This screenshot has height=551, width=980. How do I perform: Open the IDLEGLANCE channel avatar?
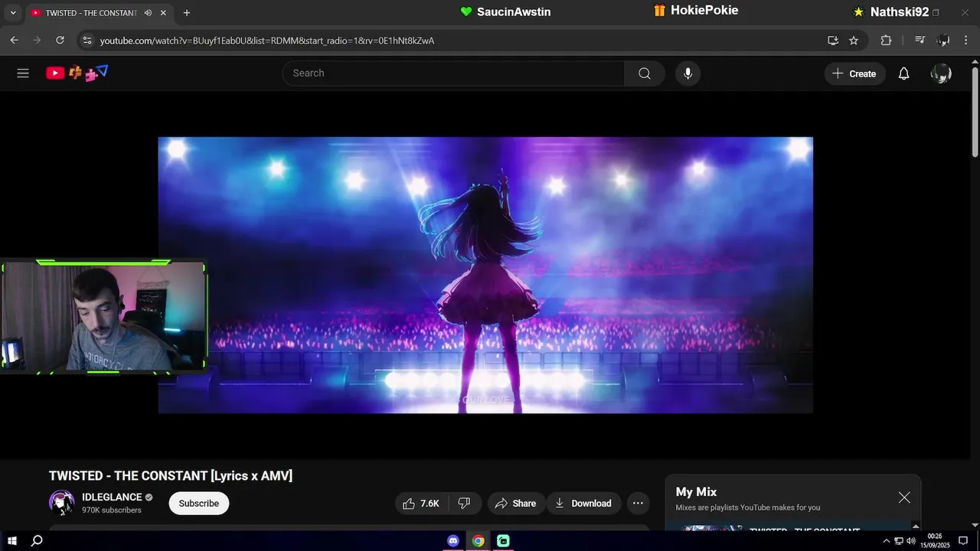62,503
